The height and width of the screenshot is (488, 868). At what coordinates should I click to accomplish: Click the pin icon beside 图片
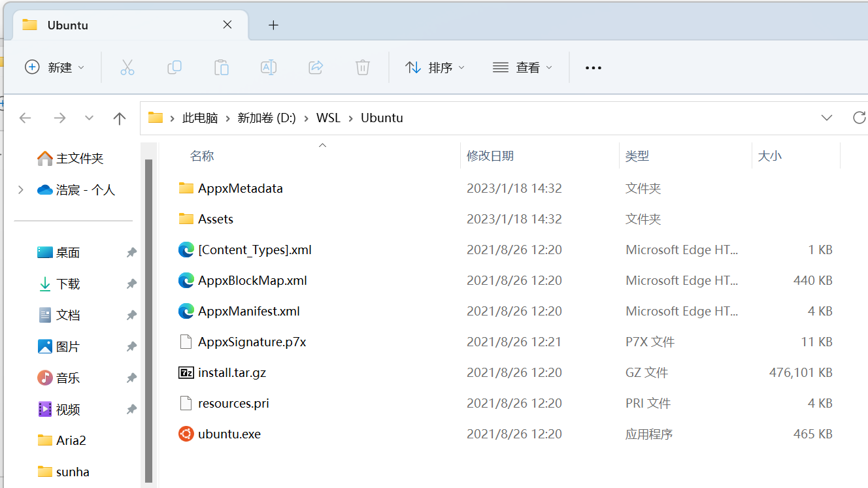[131, 346]
